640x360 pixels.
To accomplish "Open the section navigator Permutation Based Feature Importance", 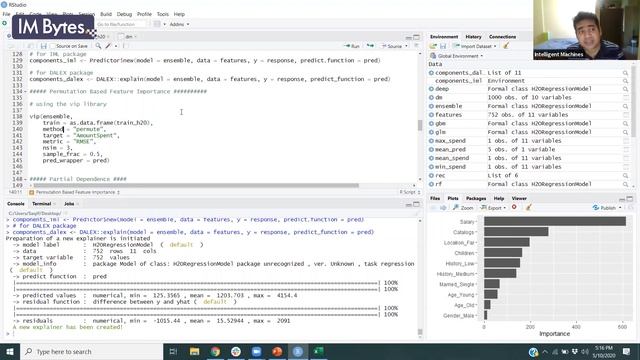I will tap(74, 192).
